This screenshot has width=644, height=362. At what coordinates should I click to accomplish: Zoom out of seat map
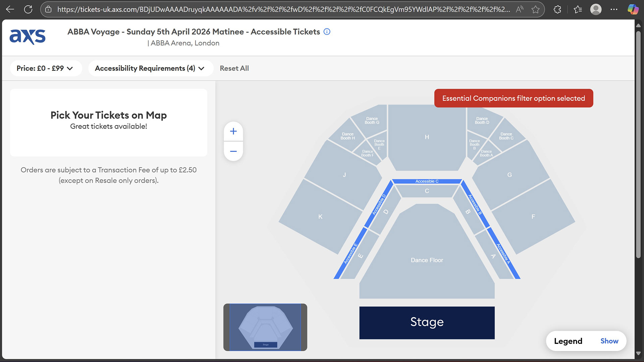[x=233, y=151]
